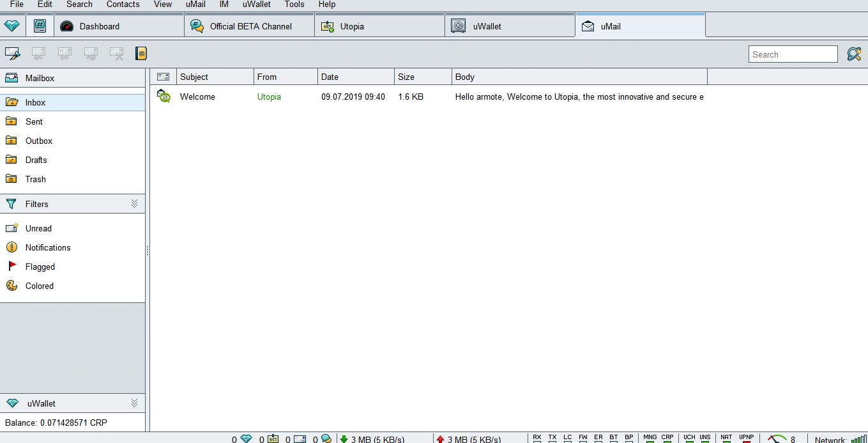Click the Welcome message envelope icon

tap(164, 97)
